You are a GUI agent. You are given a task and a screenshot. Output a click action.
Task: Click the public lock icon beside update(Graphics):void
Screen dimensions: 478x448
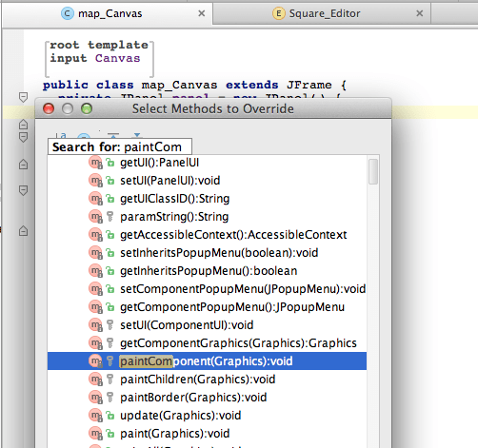(110, 416)
